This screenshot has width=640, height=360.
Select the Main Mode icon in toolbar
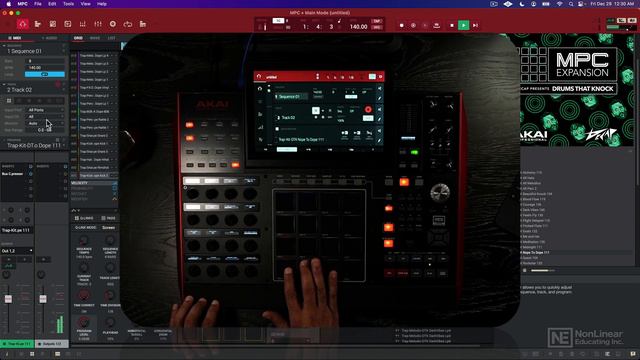[22, 24]
